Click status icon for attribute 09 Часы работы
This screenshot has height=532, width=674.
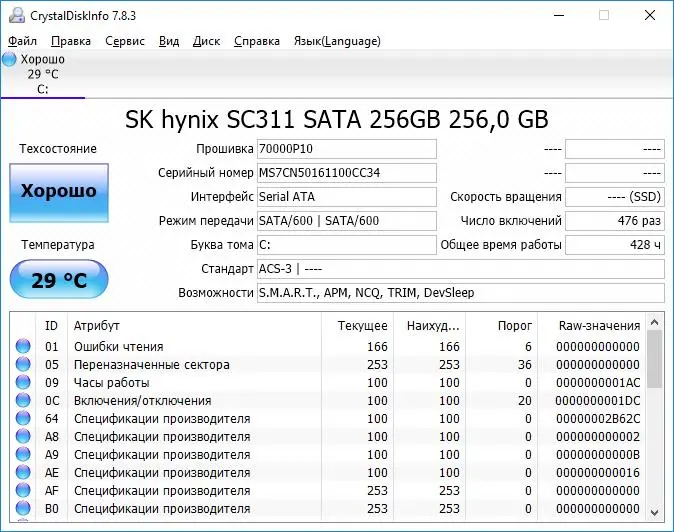[x=23, y=382]
